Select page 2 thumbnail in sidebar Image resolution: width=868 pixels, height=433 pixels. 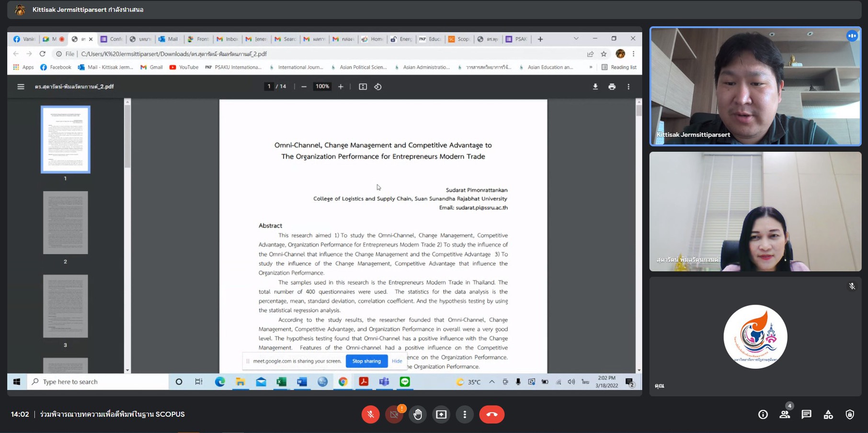[66, 223]
